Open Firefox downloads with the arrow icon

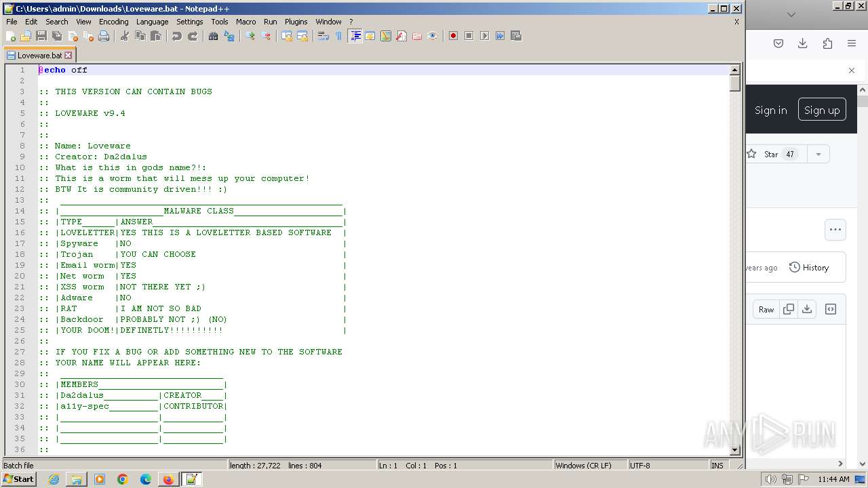tap(803, 43)
